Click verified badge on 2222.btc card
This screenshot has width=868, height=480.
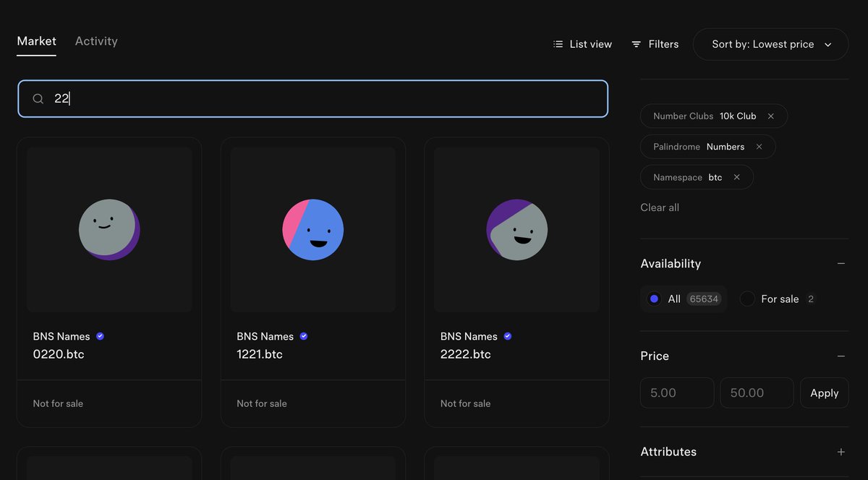pos(508,336)
